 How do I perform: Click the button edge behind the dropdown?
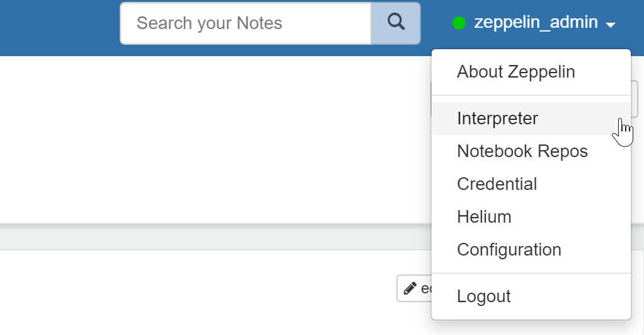[x=635, y=98]
